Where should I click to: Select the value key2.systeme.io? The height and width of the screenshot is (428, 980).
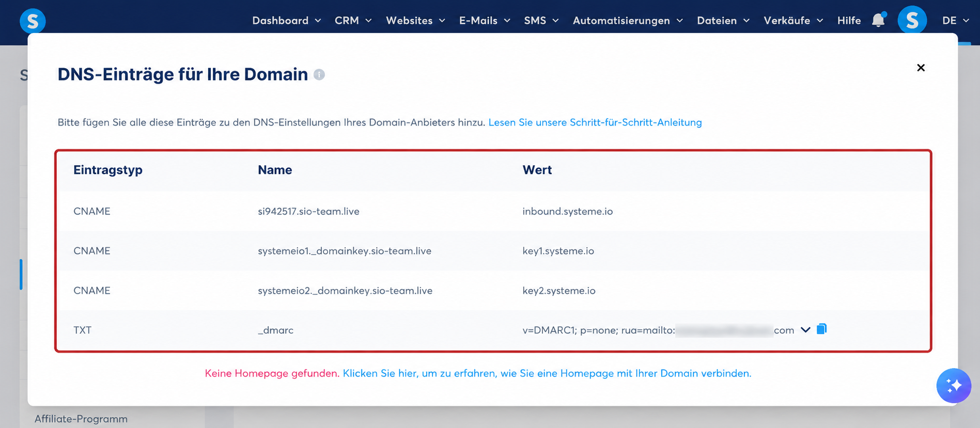click(x=559, y=291)
